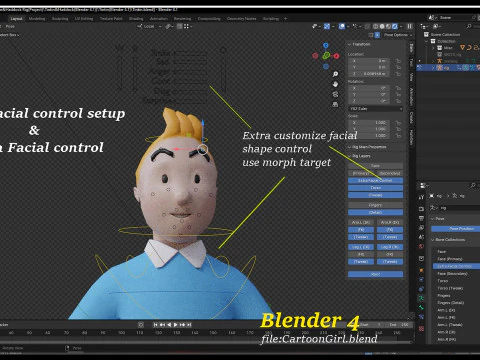Open the Render properties tab icon

pos(421,209)
